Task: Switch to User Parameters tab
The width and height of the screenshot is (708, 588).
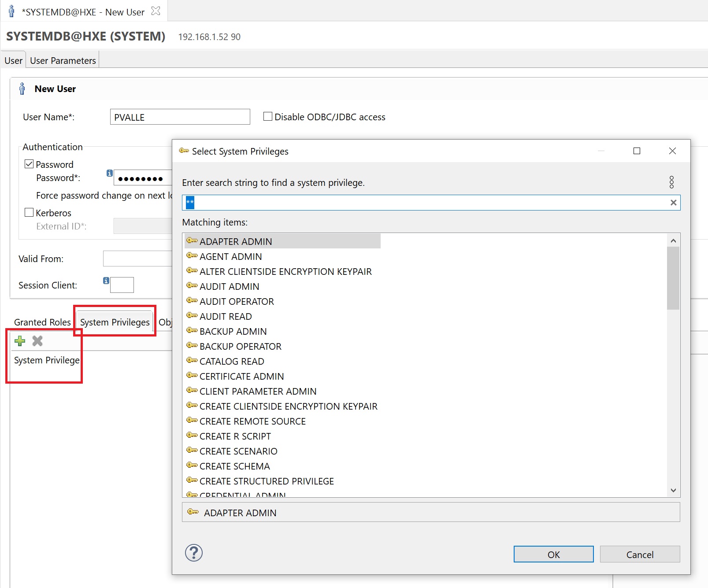Action: (x=63, y=61)
